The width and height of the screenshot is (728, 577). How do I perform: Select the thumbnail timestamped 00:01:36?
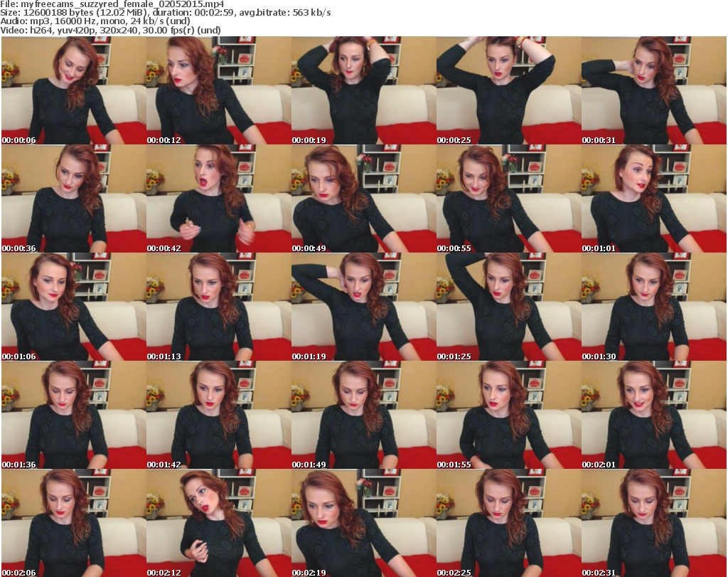74,415
